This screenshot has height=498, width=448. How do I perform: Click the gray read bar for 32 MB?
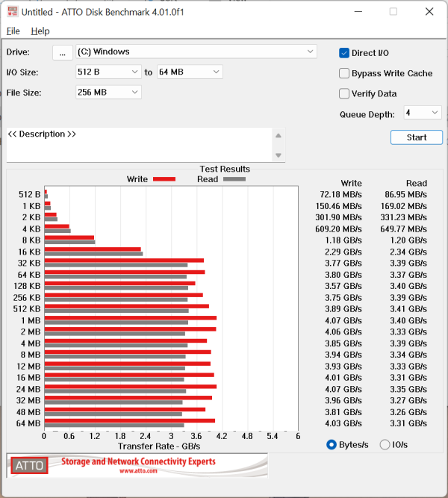[113, 402]
